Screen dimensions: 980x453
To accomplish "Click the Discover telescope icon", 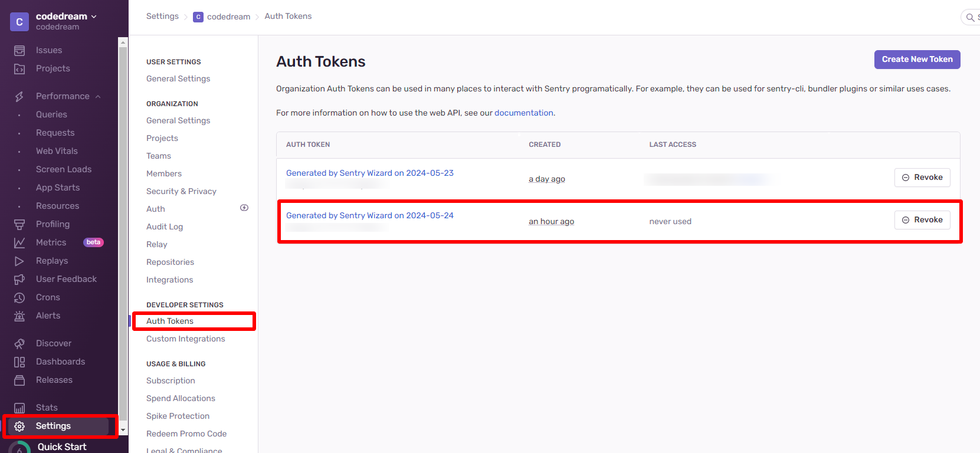I will (x=19, y=343).
